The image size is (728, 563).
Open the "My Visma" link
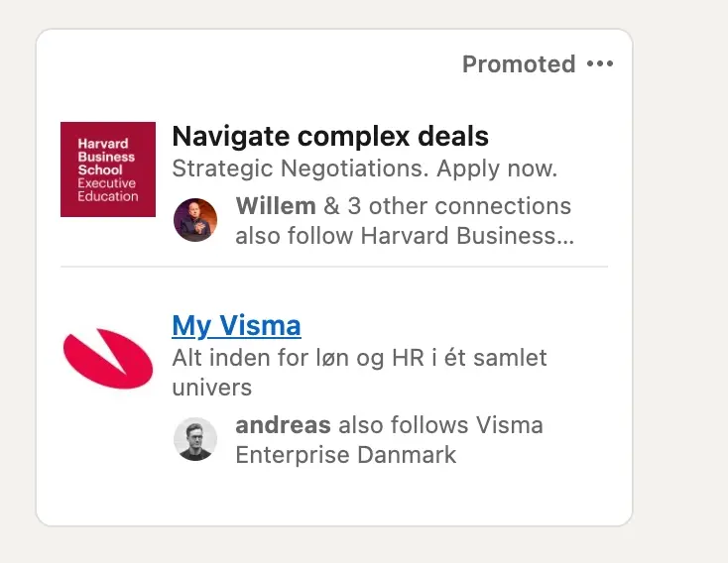tap(236, 325)
